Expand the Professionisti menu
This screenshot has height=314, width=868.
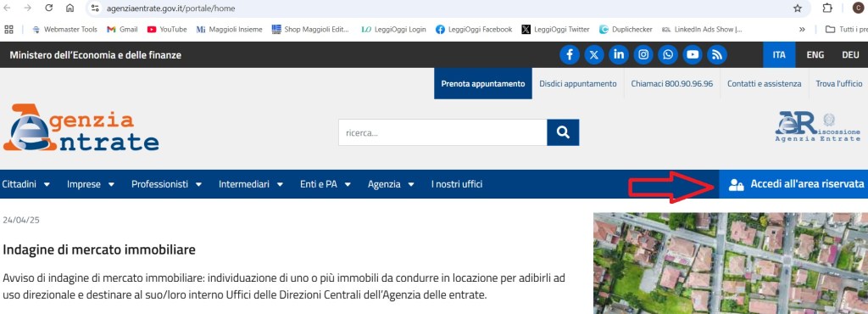167,184
